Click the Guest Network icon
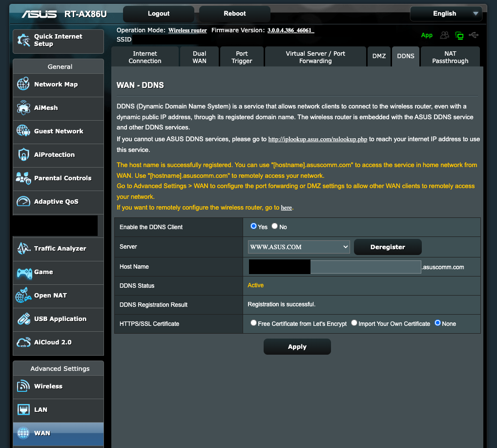 (x=23, y=131)
